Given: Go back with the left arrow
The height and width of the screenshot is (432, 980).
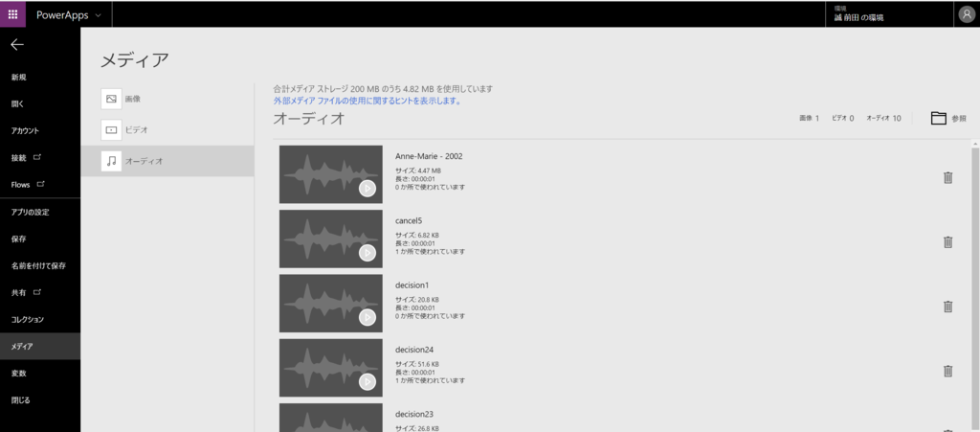Looking at the screenshot, I should (17, 44).
